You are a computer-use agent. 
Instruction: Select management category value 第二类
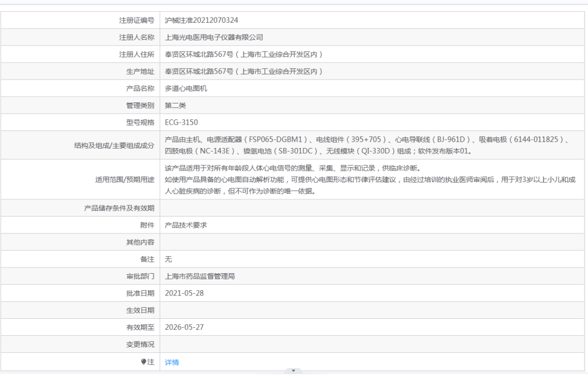175,105
